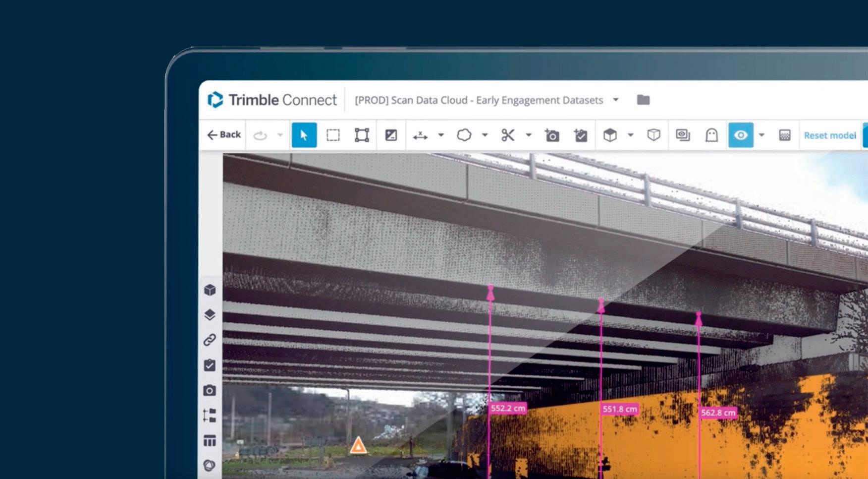Viewport: 868px width, 479px height.
Task: Click the wireframe cube projection icon
Action: pyautogui.click(x=654, y=135)
